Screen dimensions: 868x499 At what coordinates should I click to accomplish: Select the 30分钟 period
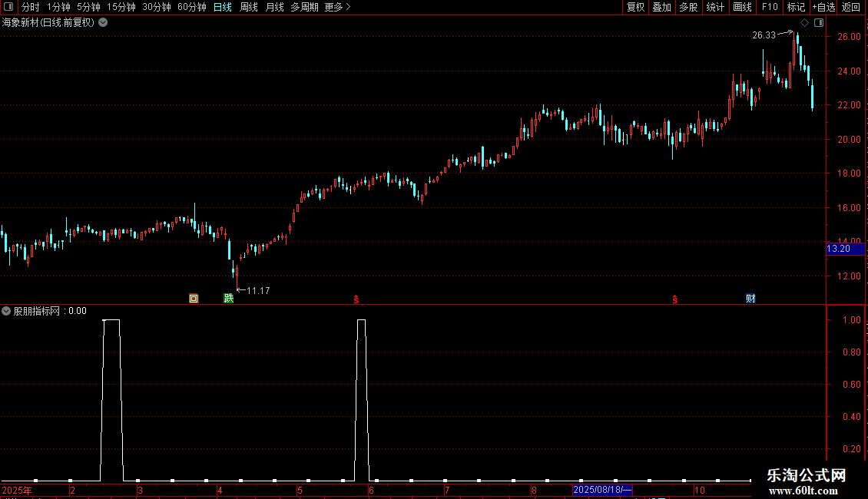pyautogui.click(x=157, y=7)
